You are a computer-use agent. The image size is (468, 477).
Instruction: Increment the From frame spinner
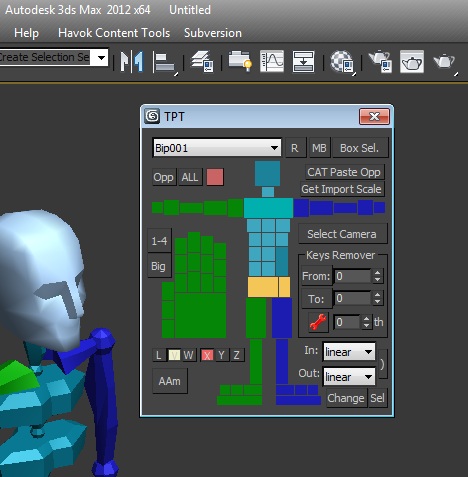pos(377,273)
